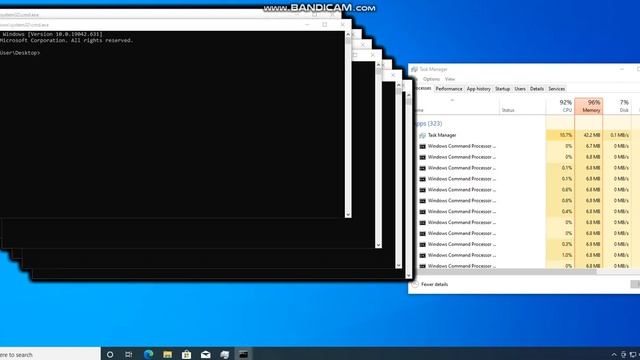Image resolution: width=640 pixels, height=360 pixels.
Task: Click the front cmd window's scroll-up arrow
Action: point(348,34)
